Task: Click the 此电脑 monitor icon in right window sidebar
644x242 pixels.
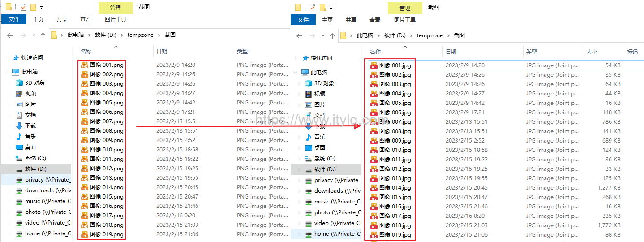Action: [x=305, y=73]
